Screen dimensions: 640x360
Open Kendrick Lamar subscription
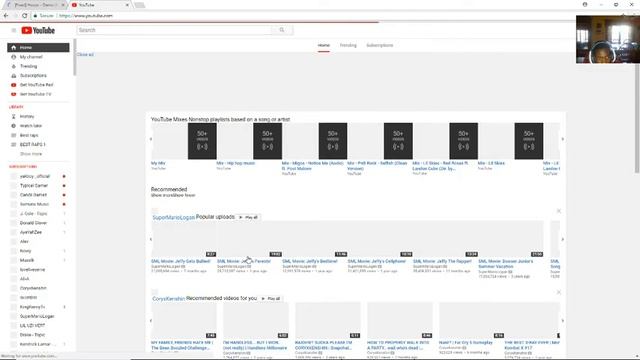pyautogui.click(x=38, y=344)
